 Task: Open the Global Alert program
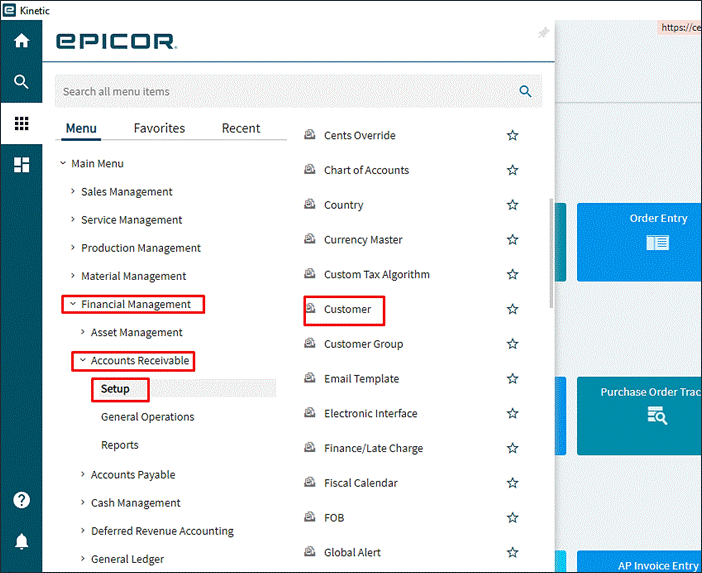tap(352, 552)
